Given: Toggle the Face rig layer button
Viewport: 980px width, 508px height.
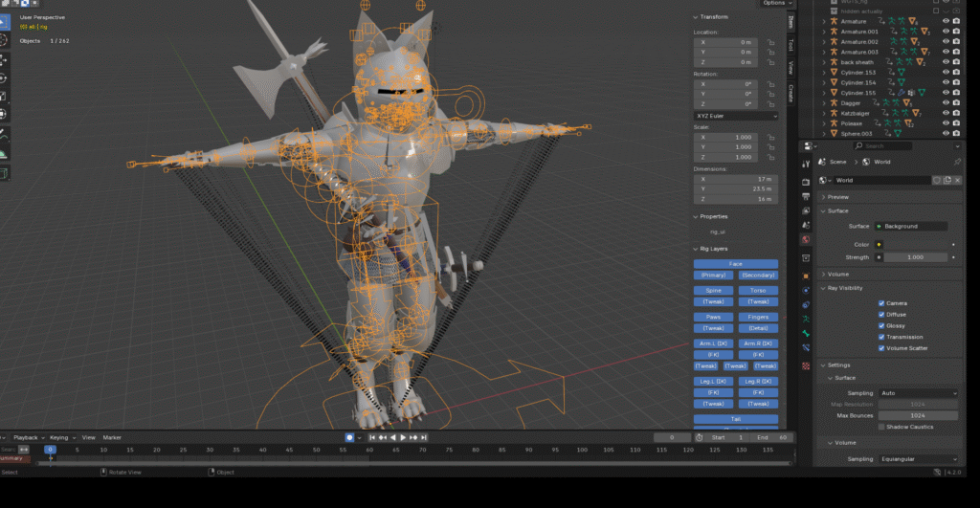Looking at the screenshot, I should coord(735,264).
